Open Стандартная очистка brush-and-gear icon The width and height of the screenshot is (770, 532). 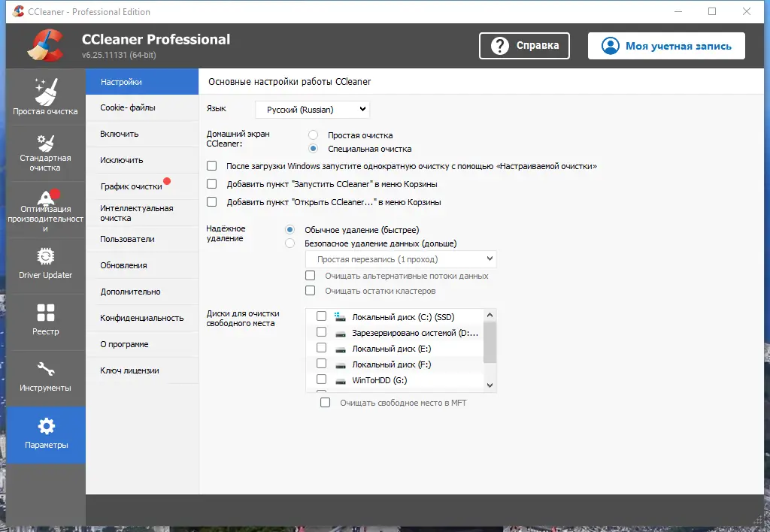pos(46,143)
